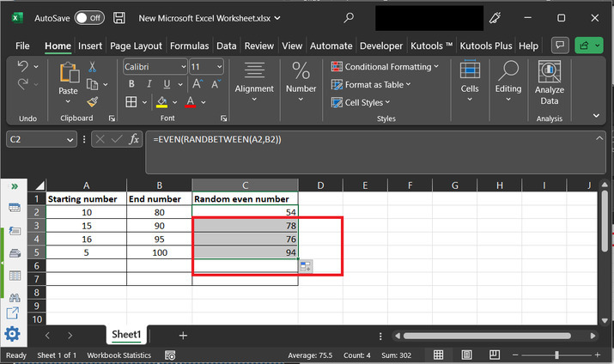Click the Insert Function fx icon
614x364 pixels.
134,139
